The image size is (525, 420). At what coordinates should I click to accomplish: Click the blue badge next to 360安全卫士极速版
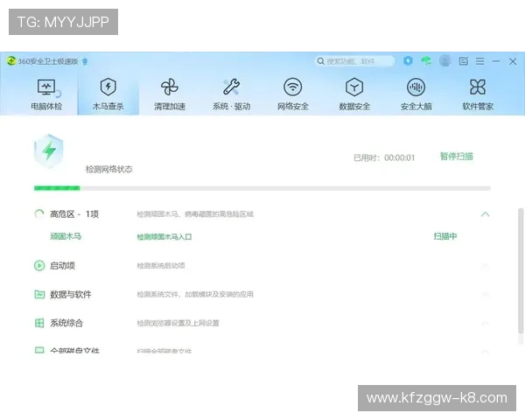[x=85, y=61]
